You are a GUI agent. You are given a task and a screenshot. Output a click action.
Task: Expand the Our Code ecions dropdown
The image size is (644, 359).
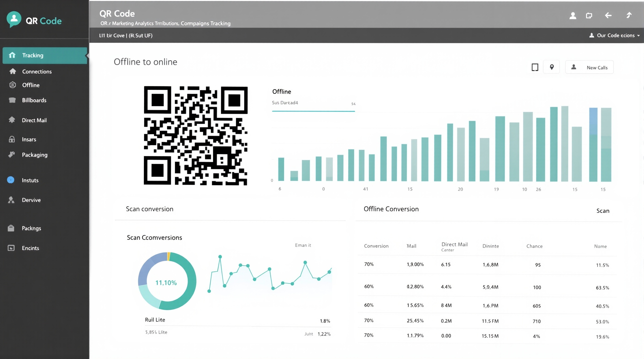pos(614,35)
